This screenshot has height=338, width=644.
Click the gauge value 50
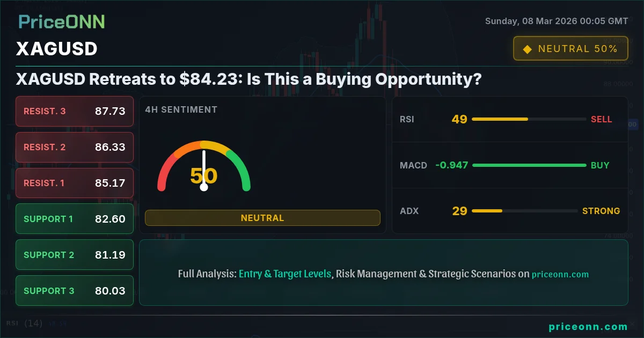(x=204, y=176)
